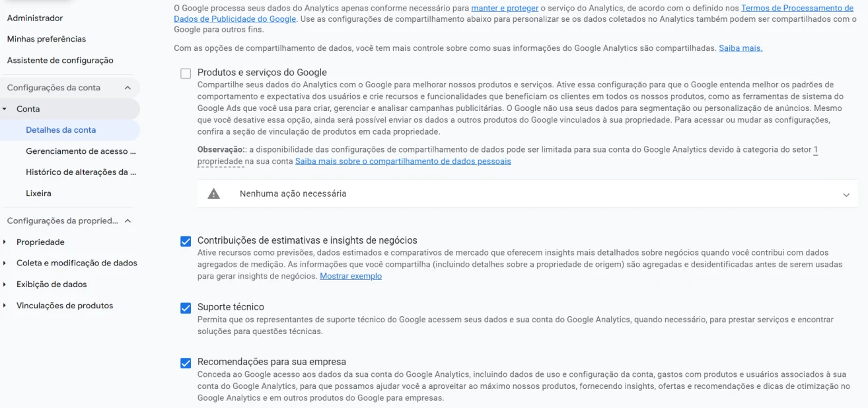The width and height of the screenshot is (868, 408).
Task: Disable Recomendações para sua empresa checkbox
Action: click(x=186, y=362)
